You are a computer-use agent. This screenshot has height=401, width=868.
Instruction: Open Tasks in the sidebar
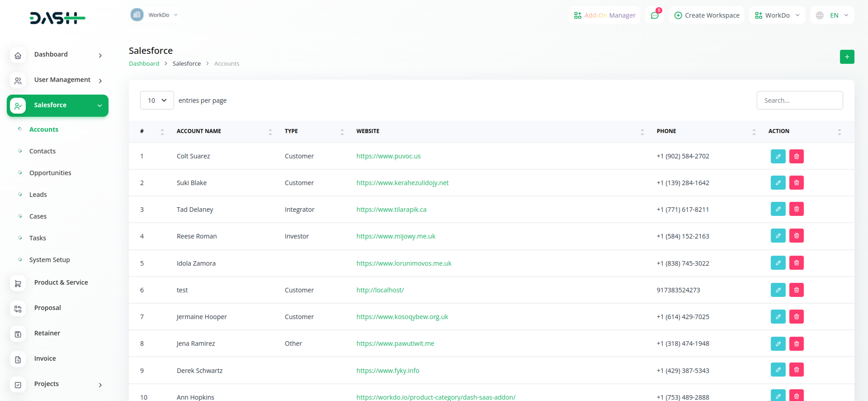(x=37, y=238)
